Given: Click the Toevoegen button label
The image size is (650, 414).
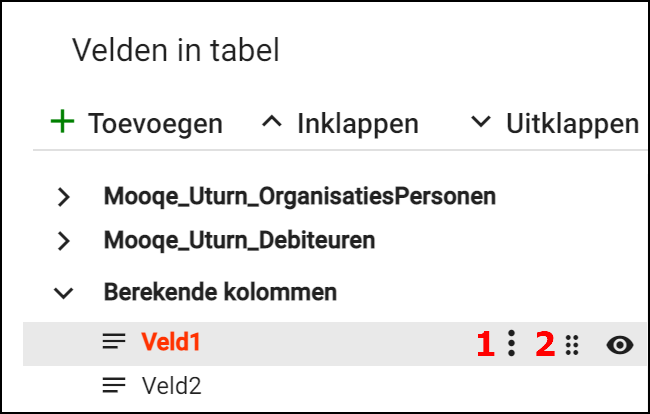Looking at the screenshot, I should [x=155, y=124].
